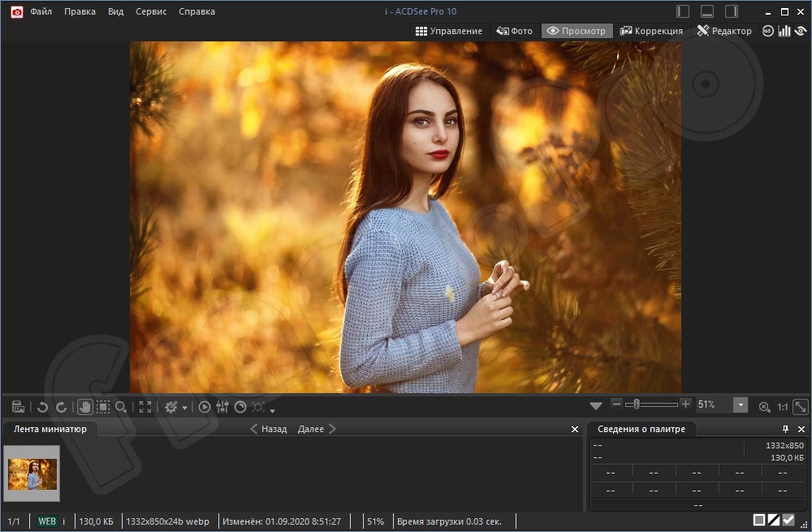Activate the rectangular selection tool

(x=103, y=407)
